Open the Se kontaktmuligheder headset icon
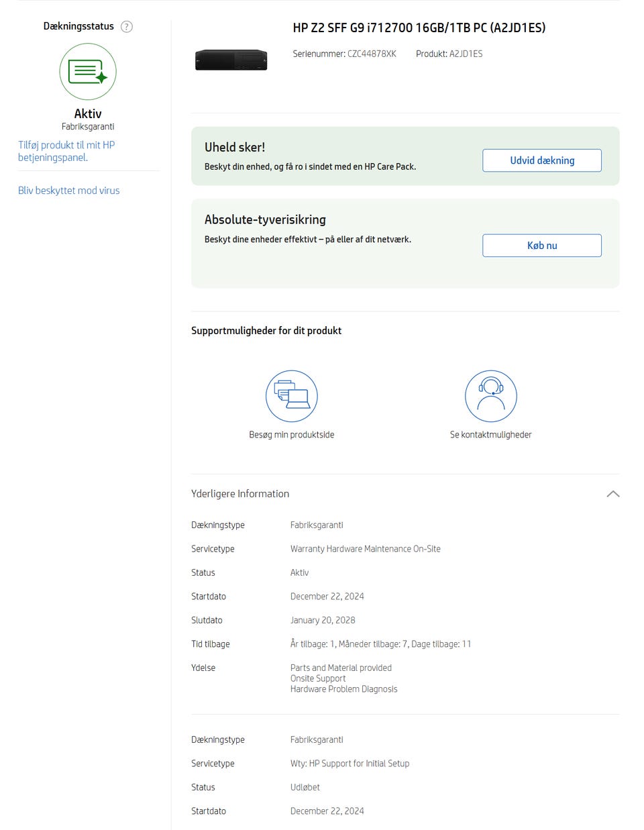This screenshot has height=830, width=644. pyautogui.click(x=491, y=396)
